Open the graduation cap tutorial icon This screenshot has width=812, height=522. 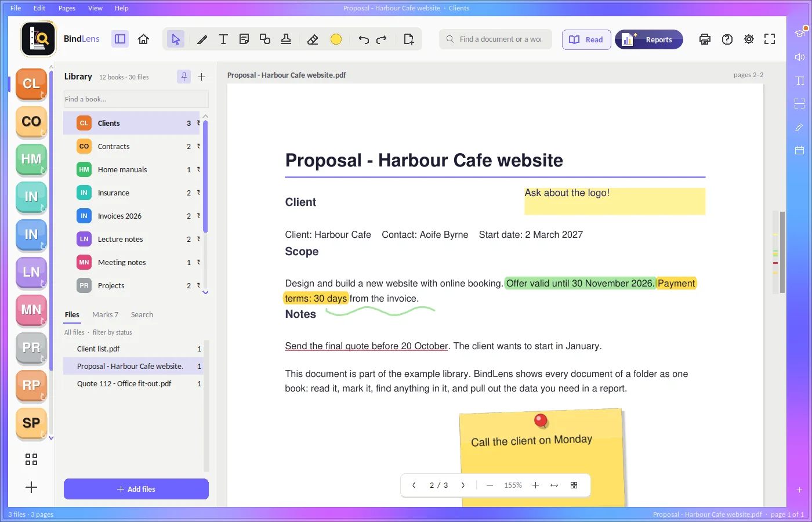(x=800, y=32)
